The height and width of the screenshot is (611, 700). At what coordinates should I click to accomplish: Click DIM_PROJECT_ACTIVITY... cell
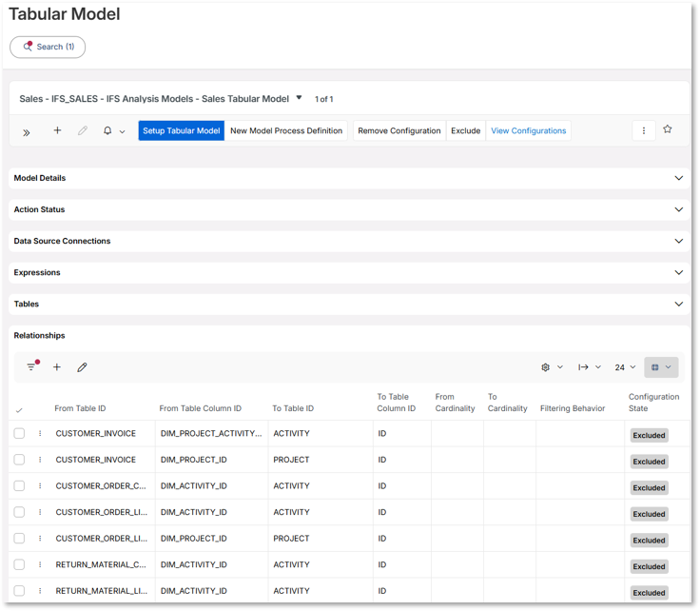[211, 433]
